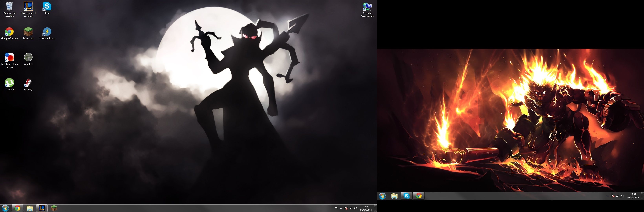Click Chrome on the moon-wallpaper monitor's taskbar
Viewport: 644px width, 212px height.
17,208
